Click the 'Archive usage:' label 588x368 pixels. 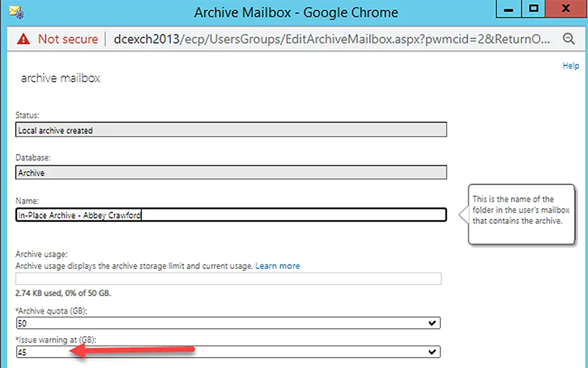pyautogui.click(x=41, y=254)
